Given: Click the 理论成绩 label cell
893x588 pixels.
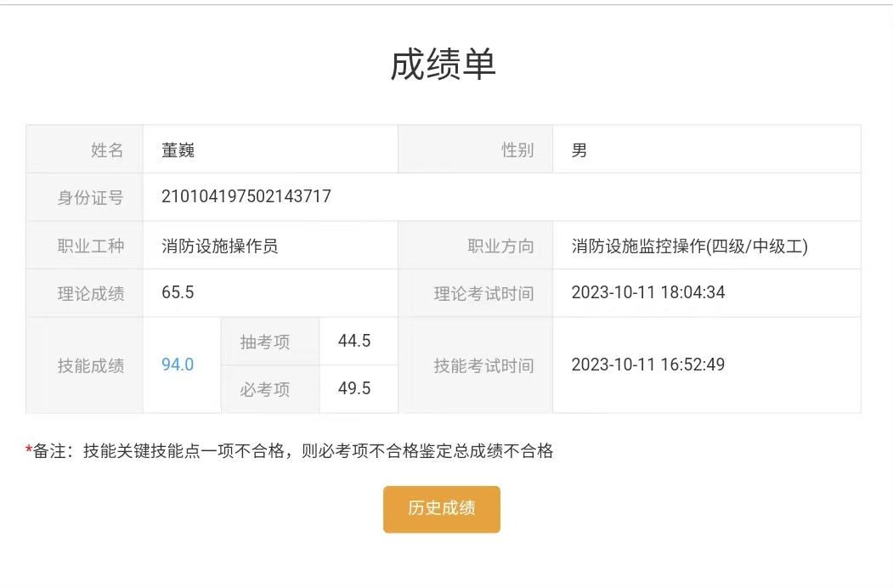Looking at the screenshot, I should click(84, 293).
